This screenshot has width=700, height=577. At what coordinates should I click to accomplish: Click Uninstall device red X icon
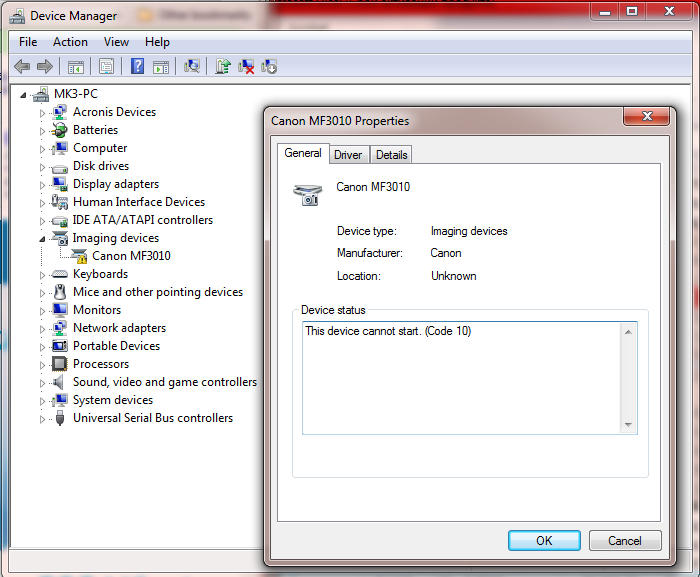click(246, 67)
